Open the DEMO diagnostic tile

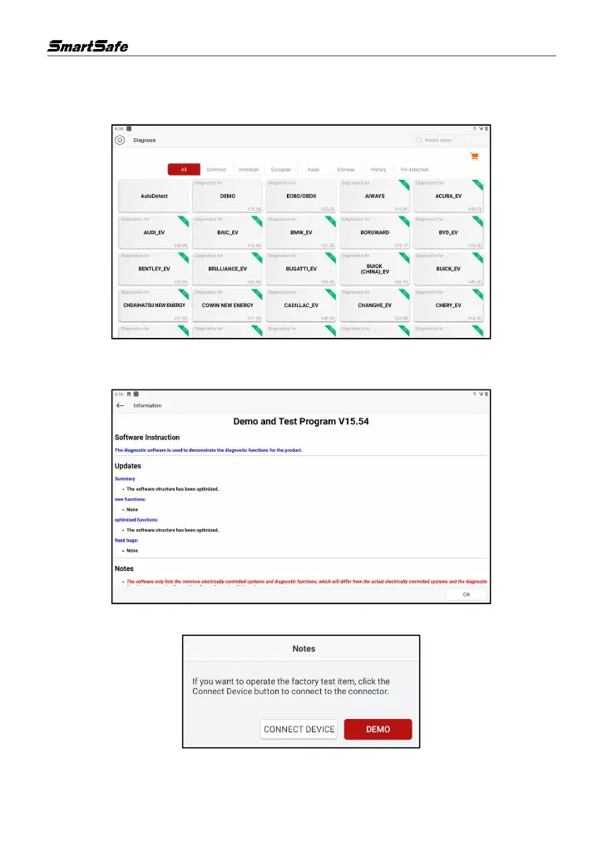click(x=227, y=196)
